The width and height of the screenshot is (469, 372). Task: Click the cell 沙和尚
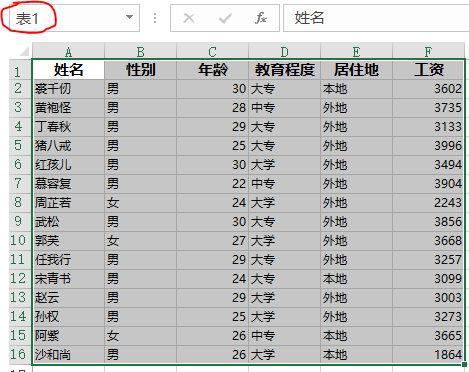pos(68,355)
